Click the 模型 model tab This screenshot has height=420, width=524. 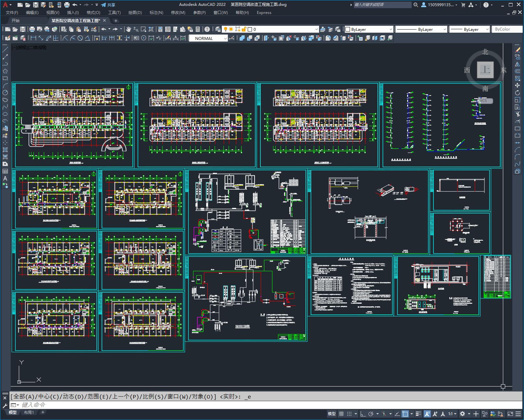click(13, 412)
